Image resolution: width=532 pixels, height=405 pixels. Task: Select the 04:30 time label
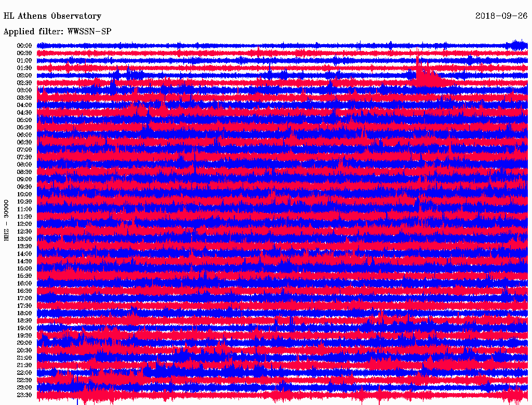click(x=24, y=113)
